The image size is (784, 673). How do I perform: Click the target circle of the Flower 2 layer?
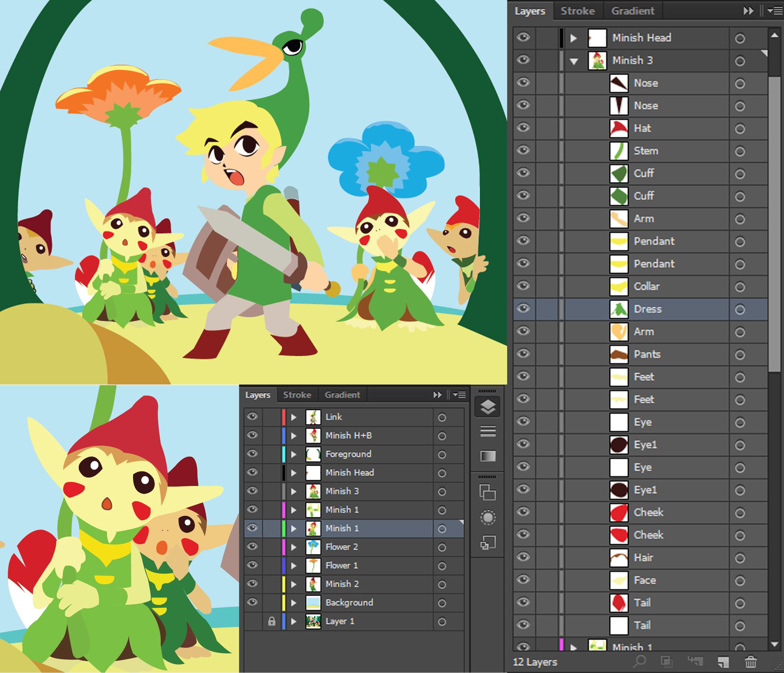coord(442,548)
